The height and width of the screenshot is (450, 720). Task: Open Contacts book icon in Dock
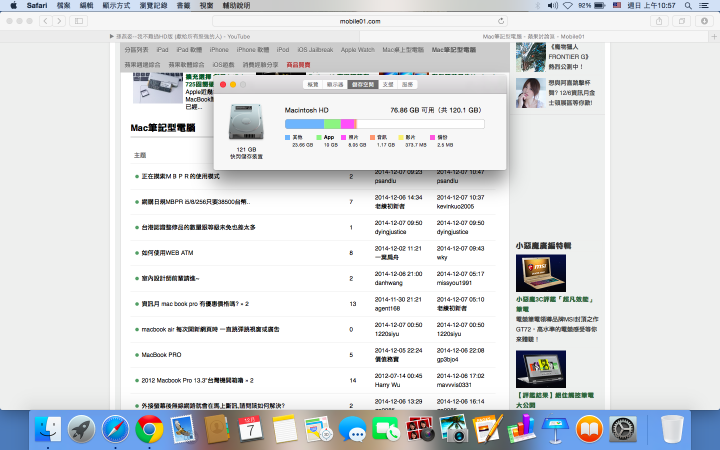coord(217,429)
